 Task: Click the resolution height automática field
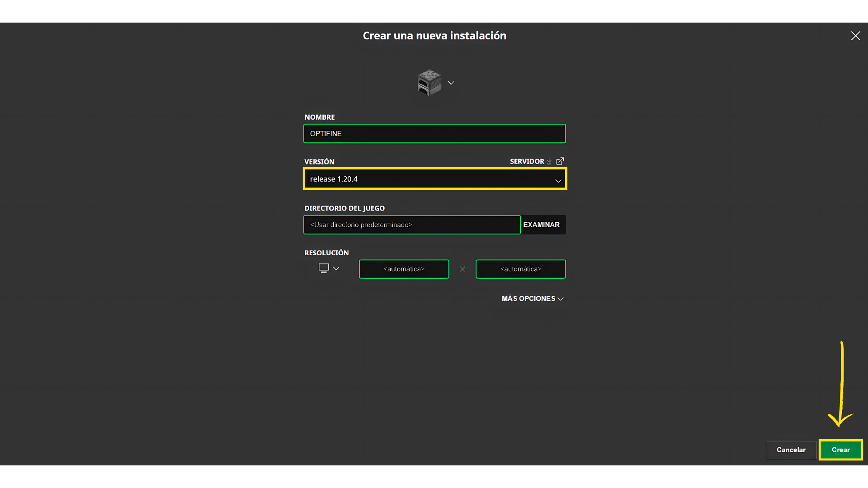[x=520, y=269]
